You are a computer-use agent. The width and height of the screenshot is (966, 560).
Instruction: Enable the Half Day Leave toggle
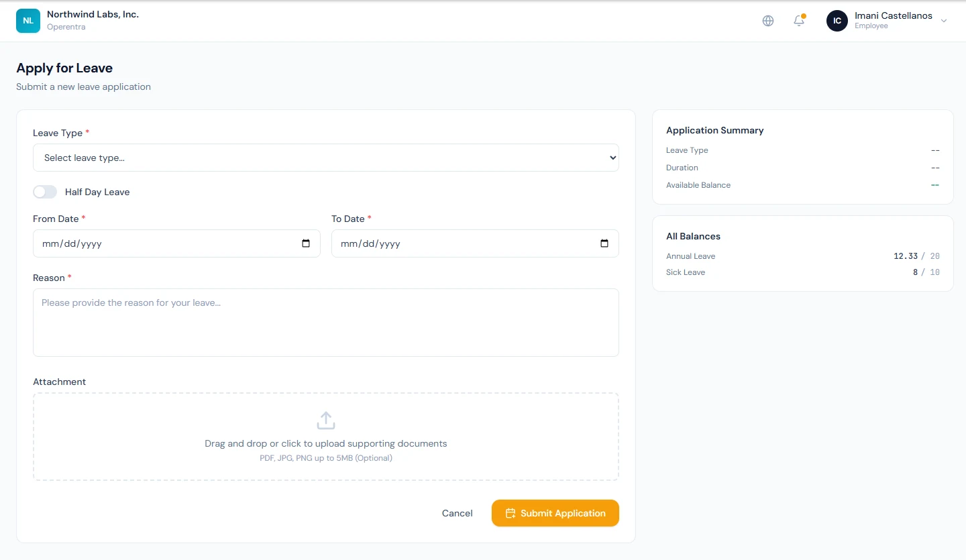pos(45,192)
